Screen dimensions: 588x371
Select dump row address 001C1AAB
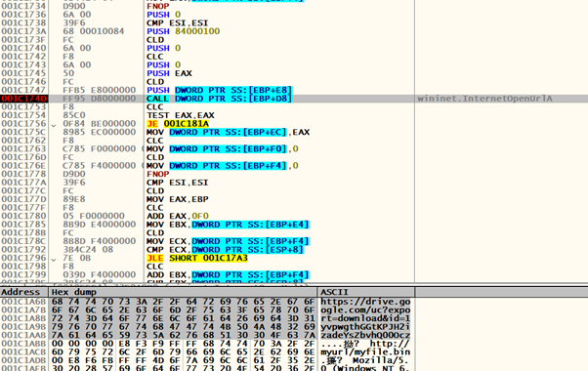[23, 335]
